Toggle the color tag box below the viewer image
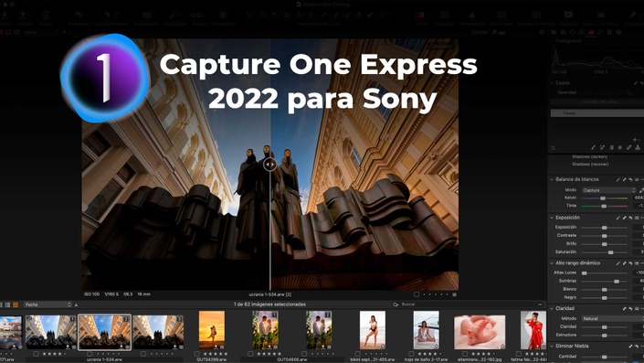Image resolution: width=644 pixels, height=363 pixels. pyautogui.click(x=417, y=294)
